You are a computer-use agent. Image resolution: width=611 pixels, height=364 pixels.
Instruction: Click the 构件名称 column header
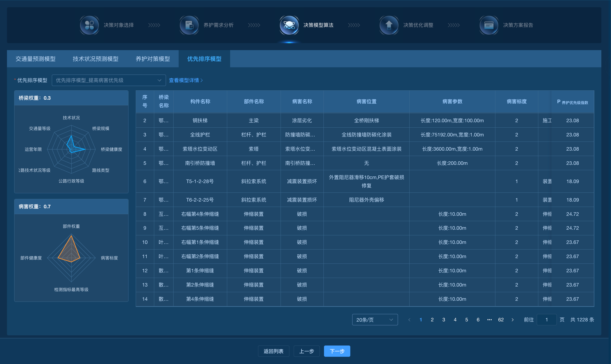pyautogui.click(x=200, y=102)
